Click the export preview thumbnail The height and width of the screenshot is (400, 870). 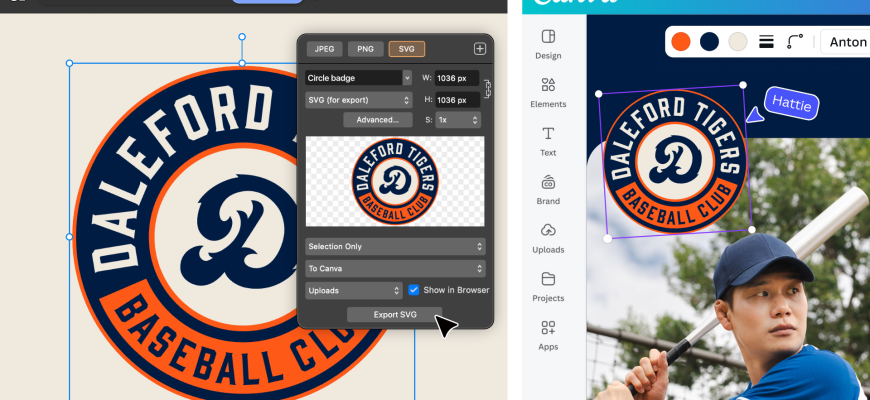coord(395,181)
